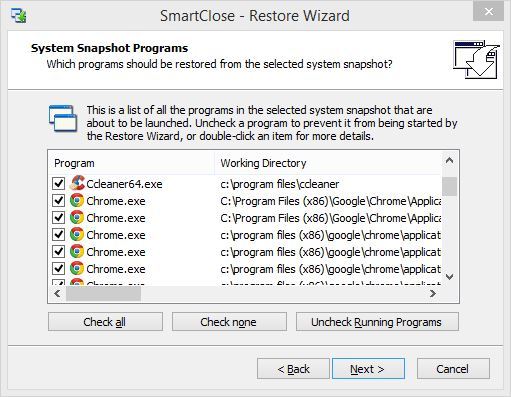Click the Check all button
This screenshot has width=511, height=397.
click(x=105, y=322)
